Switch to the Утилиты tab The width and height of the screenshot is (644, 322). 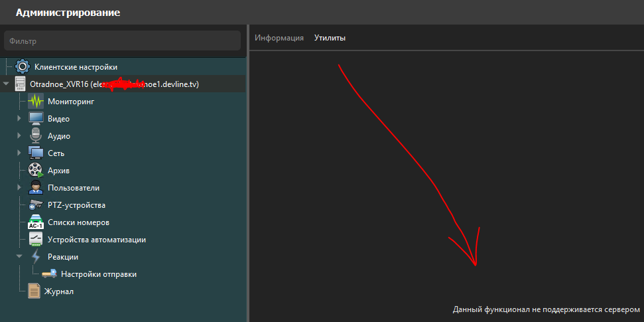coord(330,38)
